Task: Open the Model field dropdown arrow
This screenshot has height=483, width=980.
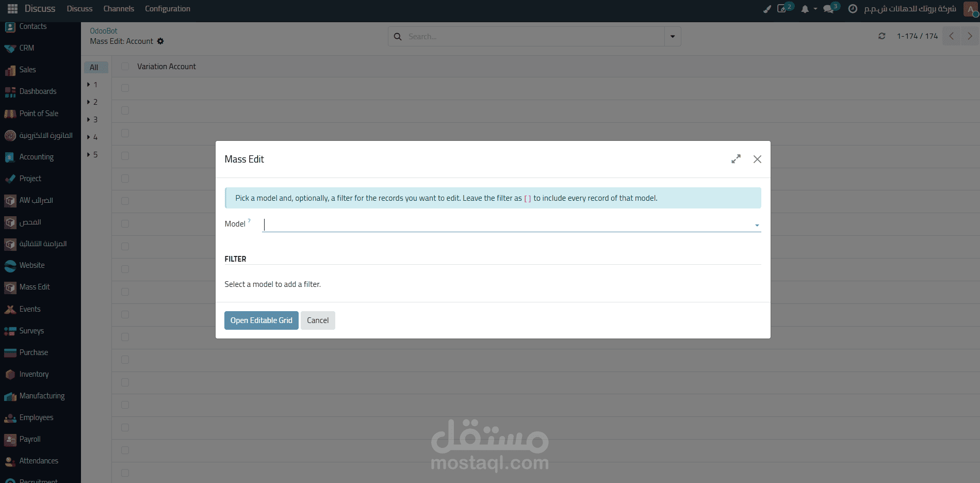Action: tap(757, 225)
